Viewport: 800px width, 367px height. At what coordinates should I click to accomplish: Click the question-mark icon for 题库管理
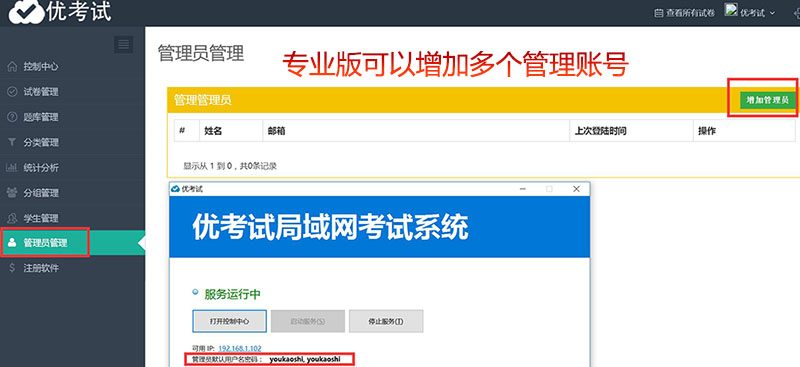point(13,117)
